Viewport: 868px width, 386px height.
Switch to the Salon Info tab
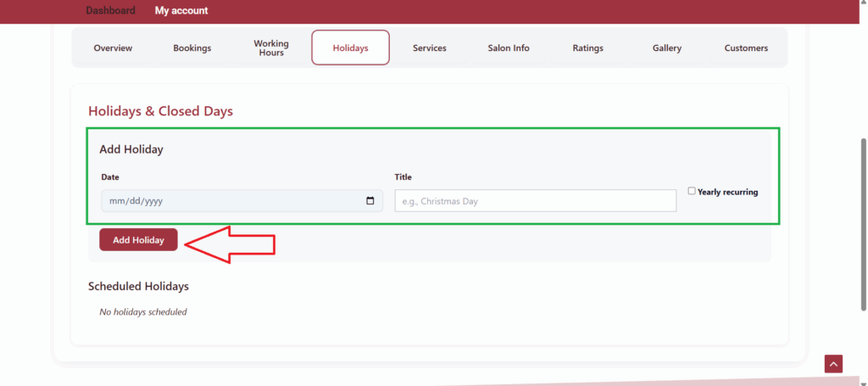pyautogui.click(x=509, y=48)
